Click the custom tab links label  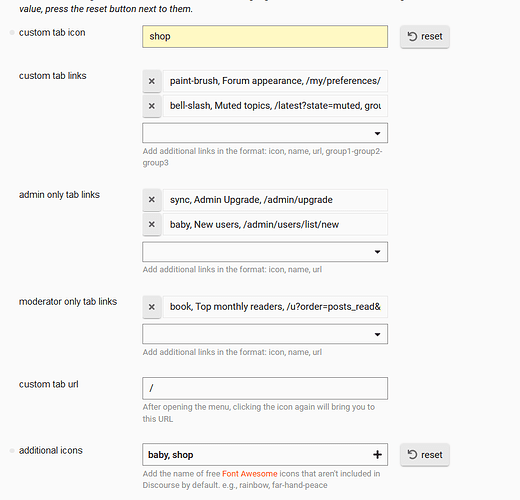click(x=53, y=76)
